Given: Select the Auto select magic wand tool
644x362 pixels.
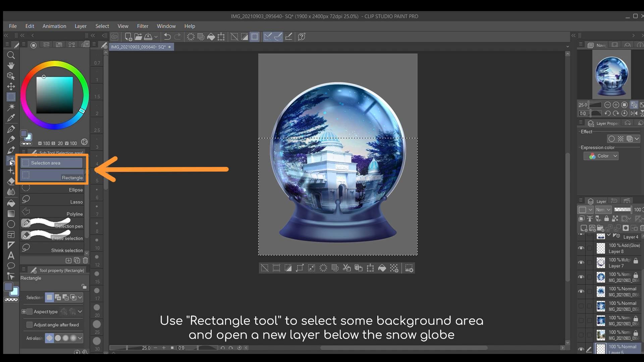Looking at the screenshot, I should pos(11,107).
